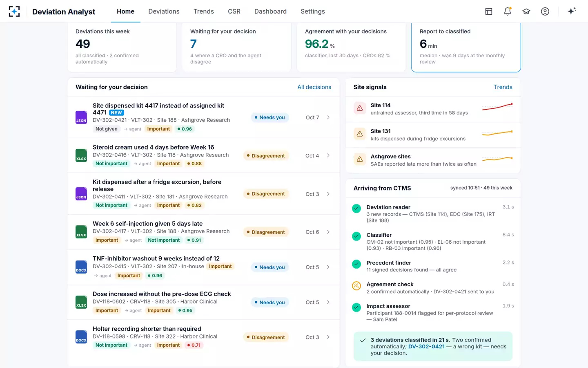Click the 0.71 confidence score on Holter row
588x368 pixels.
(194, 345)
